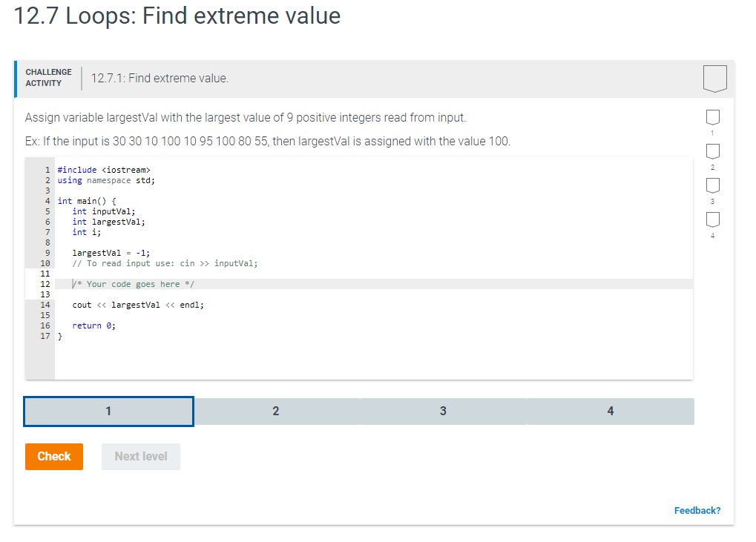Click the section heading '12.7 Loops: Find extreme value'

coord(177,16)
